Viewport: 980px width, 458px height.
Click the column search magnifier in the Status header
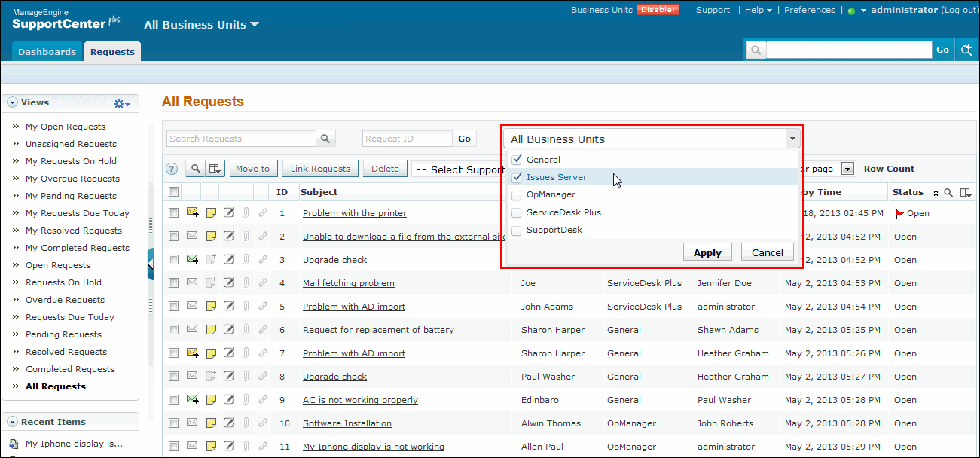(x=948, y=193)
